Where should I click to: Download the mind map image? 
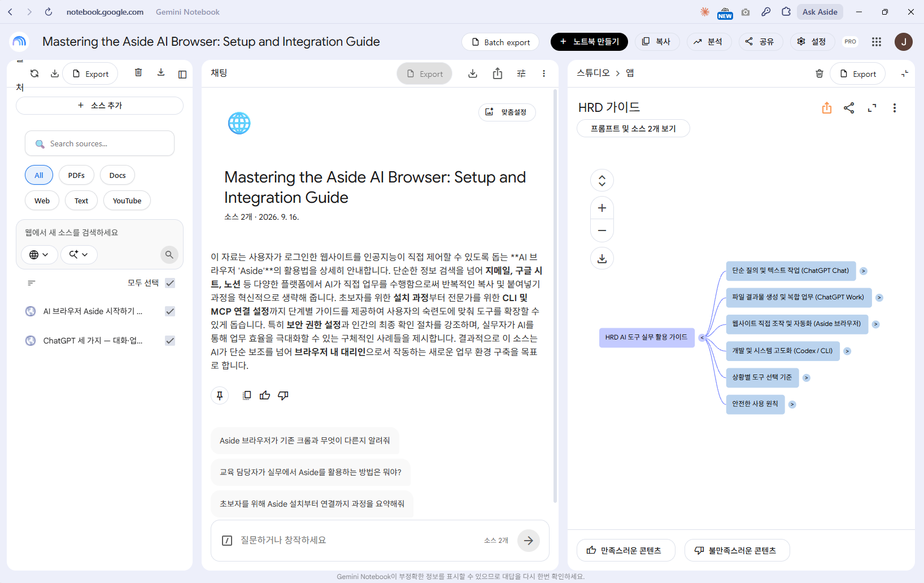click(x=602, y=258)
